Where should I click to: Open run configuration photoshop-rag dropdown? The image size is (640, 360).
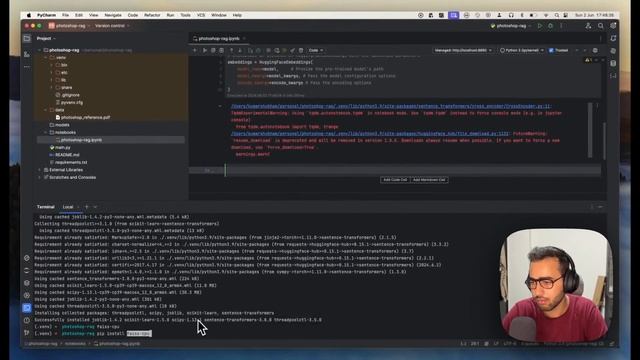[510, 26]
